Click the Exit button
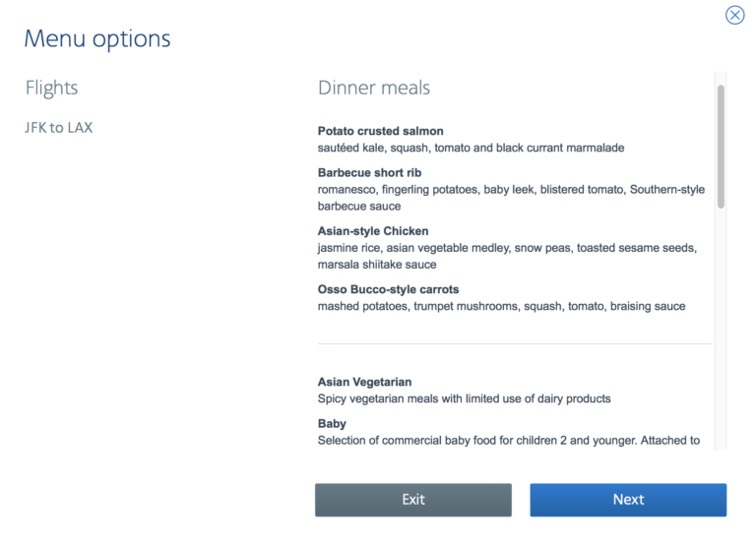The height and width of the screenshot is (546, 756). pos(412,500)
